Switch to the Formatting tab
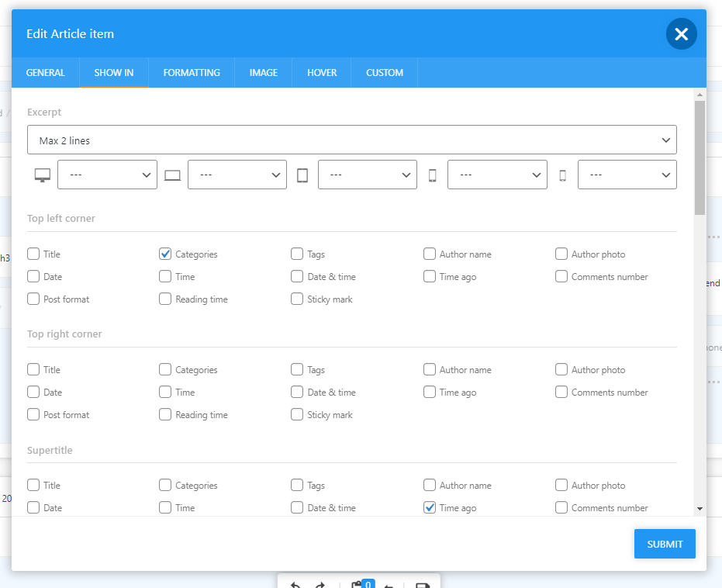Viewport: 722px width, 588px height. pos(192,73)
